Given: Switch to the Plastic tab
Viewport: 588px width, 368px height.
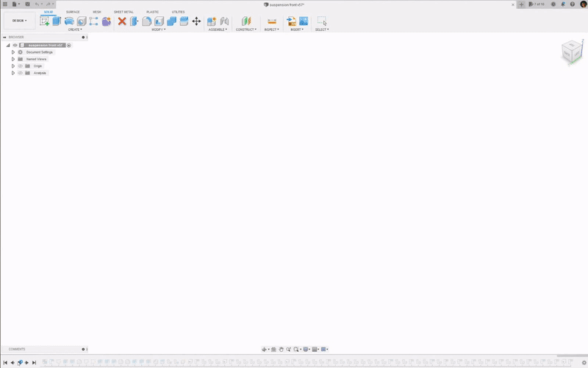Looking at the screenshot, I should pyautogui.click(x=153, y=12).
